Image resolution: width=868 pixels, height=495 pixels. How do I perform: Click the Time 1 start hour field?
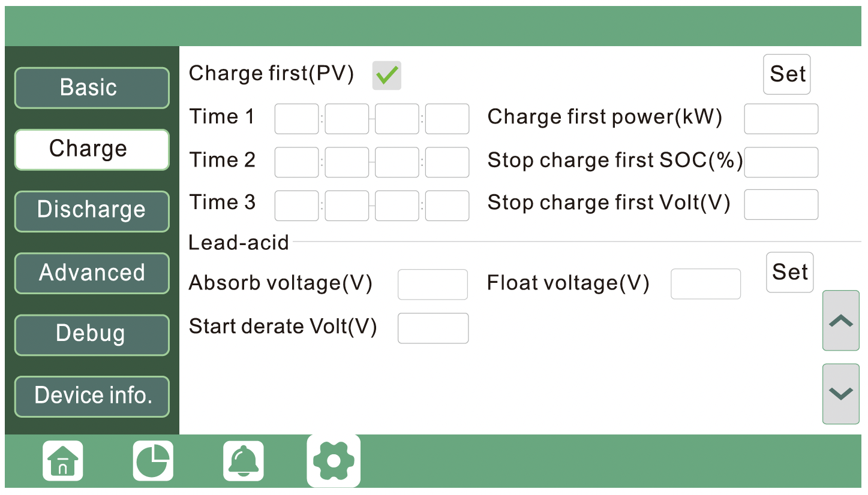point(296,119)
